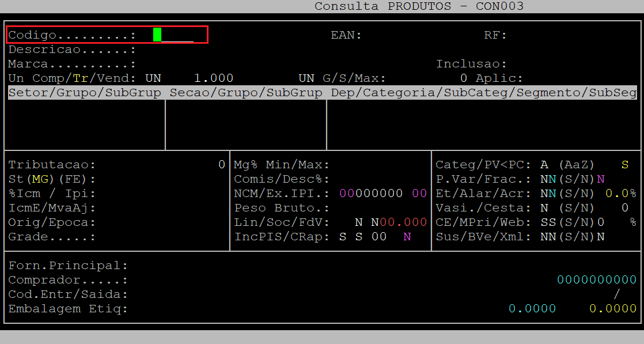Toggle the CE/MPri/Web SS flag value
Viewport: 644px width, 344px height.
(548, 222)
